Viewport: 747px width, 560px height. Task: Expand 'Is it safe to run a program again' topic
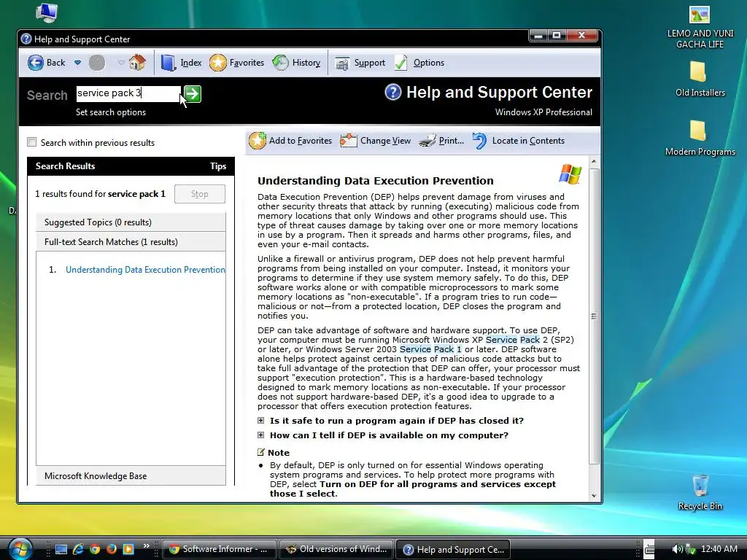pos(260,421)
